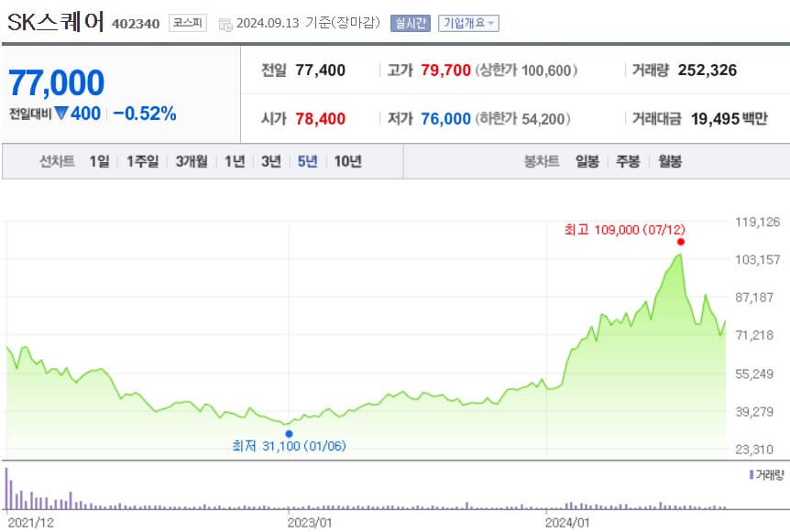
Task: Select the 일봉 candle chart view
Action: click(586, 159)
